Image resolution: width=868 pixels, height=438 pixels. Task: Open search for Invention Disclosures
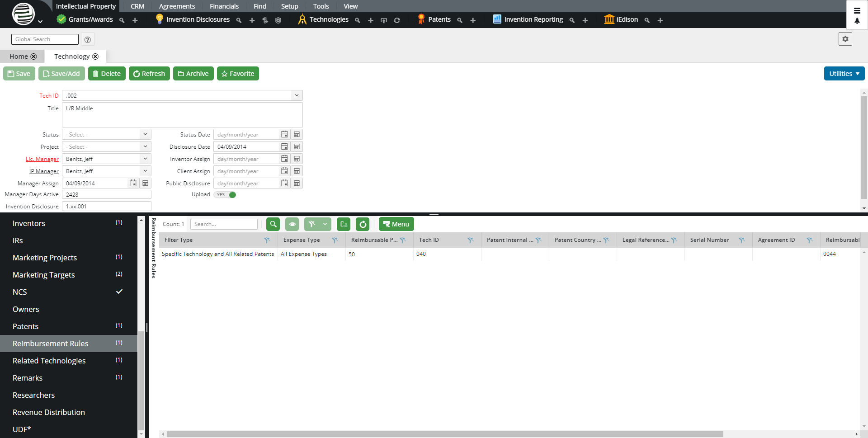(239, 19)
